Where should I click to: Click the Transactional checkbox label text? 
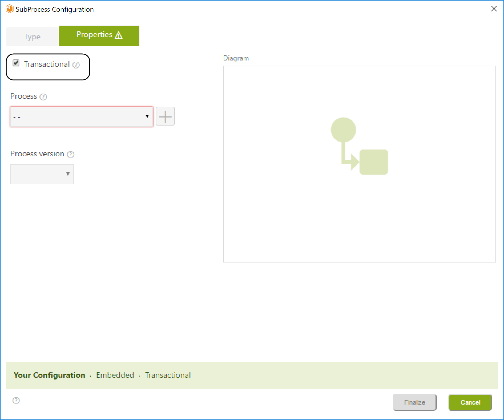pyautogui.click(x=47, y=64)
